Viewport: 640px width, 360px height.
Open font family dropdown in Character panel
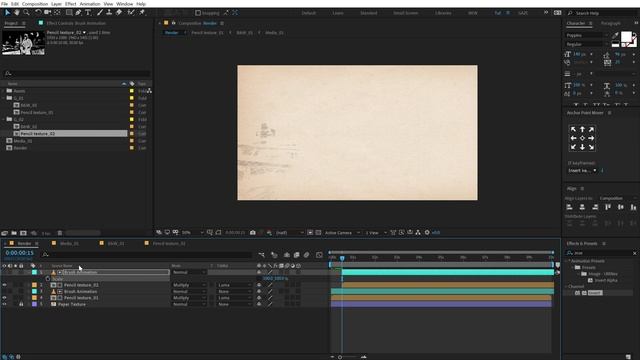pyautogui.click(x=586, y=36)
